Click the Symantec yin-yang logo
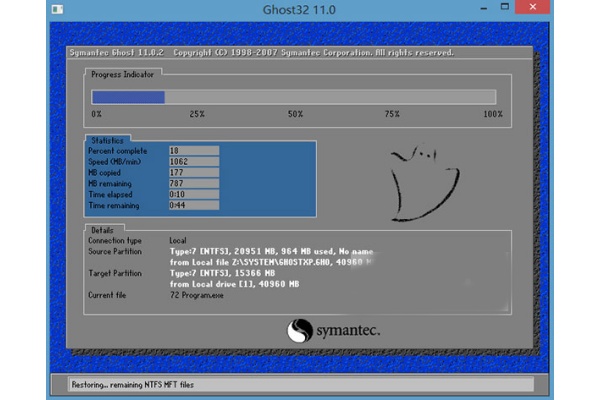The image size is (600, 400). pyautogui.click(x=300, y=331)
